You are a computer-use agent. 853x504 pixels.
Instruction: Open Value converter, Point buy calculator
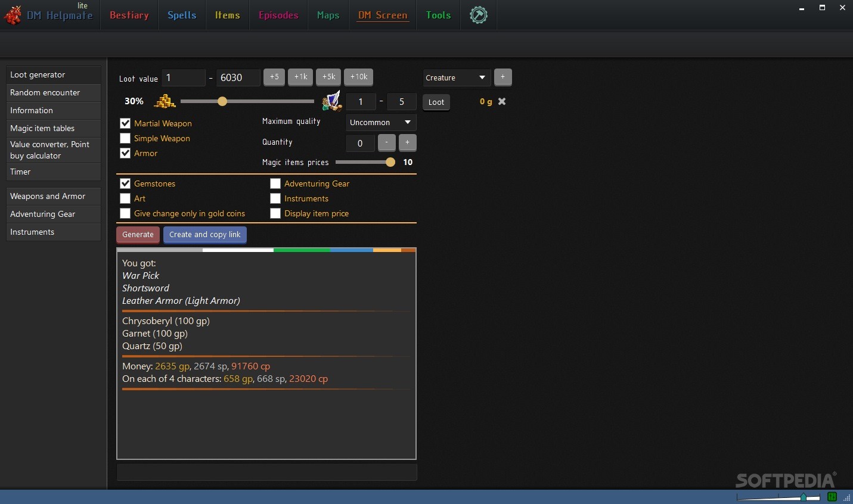click(53, 150)
